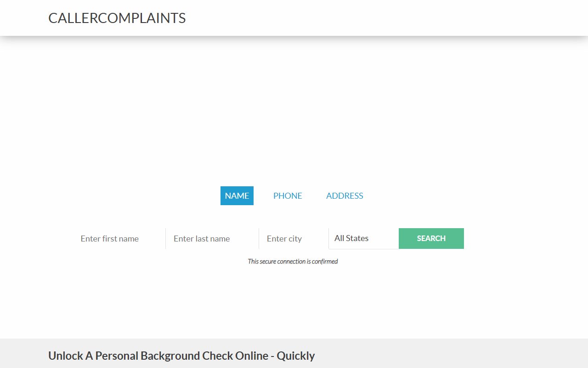Focus the Enter city field

click(x=294, y=239)
